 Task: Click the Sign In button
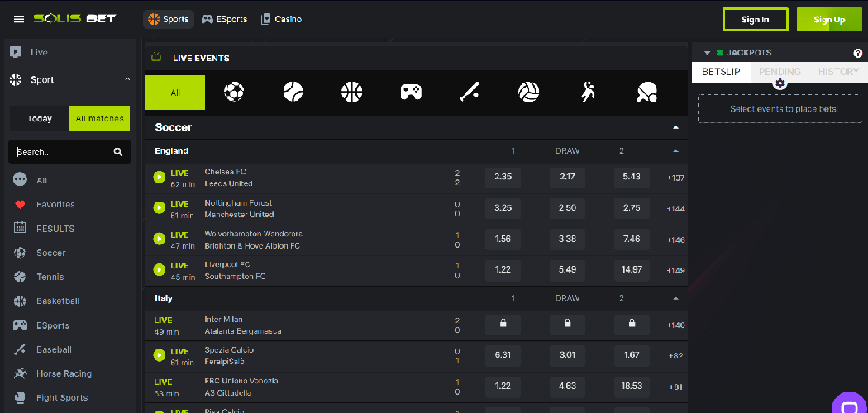[755, 20]
